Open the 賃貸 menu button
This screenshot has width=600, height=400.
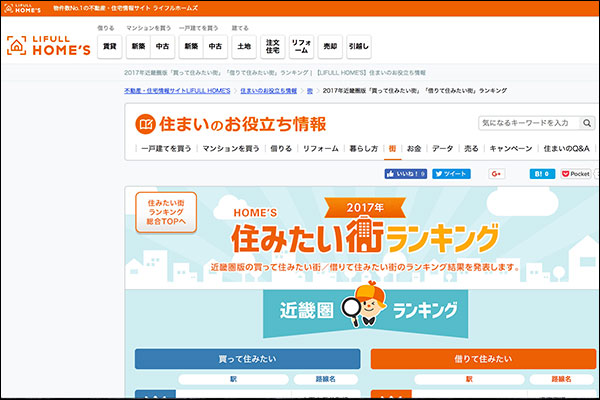[x=110, y=46]
